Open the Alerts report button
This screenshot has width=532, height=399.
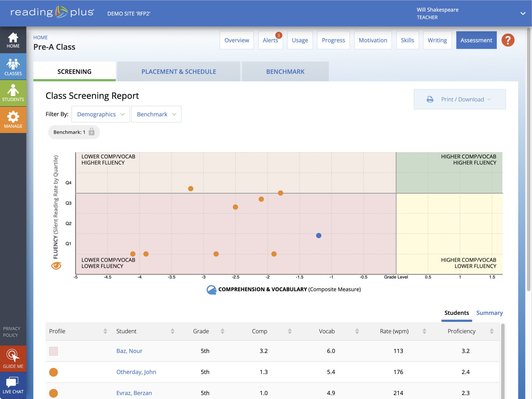[x=270, y=40]
